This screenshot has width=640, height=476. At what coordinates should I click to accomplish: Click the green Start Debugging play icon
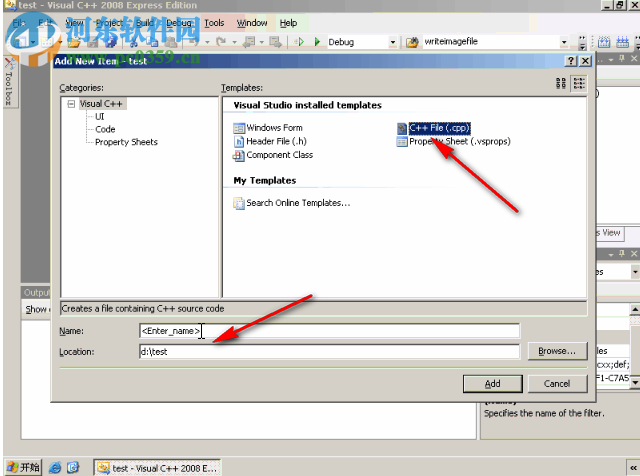(x=317, y=42)
